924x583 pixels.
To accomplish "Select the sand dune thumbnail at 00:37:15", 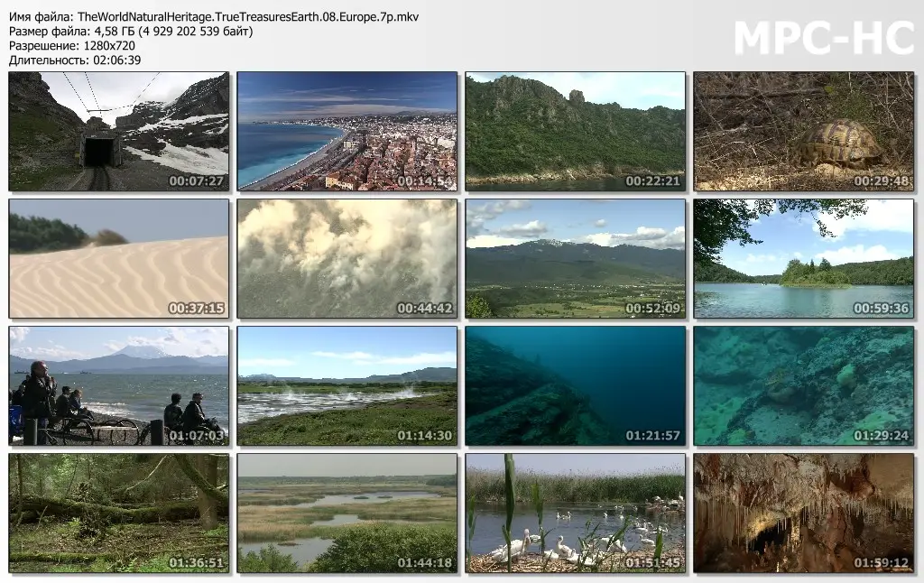I will tap(119, 259).
